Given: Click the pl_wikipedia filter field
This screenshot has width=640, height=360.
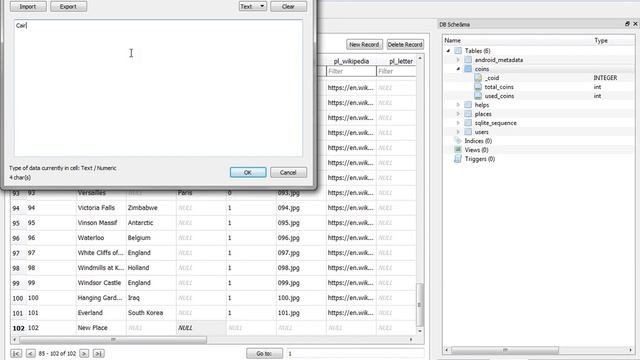Looking at the screenshot, I should pos(351,71).
